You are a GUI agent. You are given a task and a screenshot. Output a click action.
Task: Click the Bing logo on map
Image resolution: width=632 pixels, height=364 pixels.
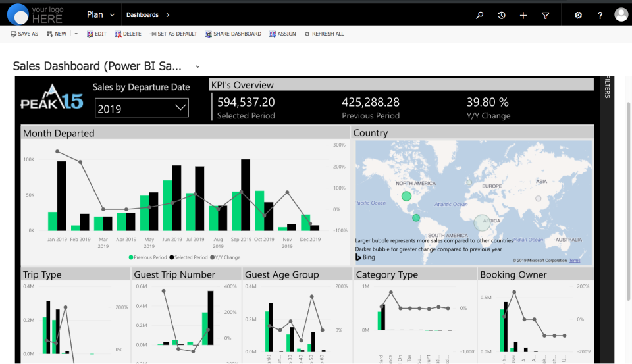click(365, 257)
